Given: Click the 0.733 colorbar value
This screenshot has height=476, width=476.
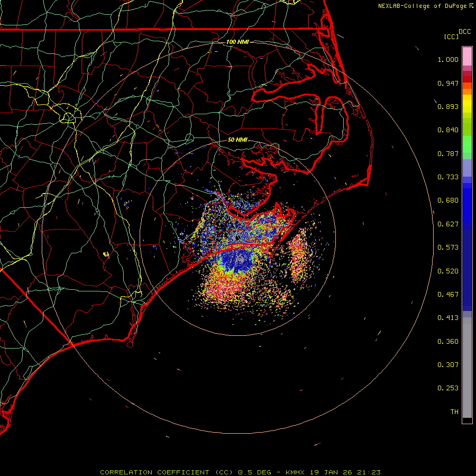Looking at the screenshot, I should coord(448,177).
